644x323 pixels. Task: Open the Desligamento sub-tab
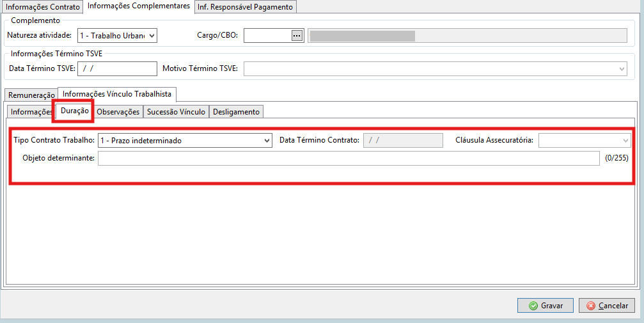coord(236,112)
